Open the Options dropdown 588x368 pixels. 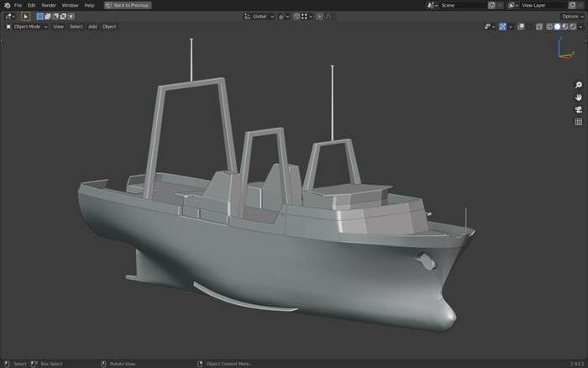(570, 16)
